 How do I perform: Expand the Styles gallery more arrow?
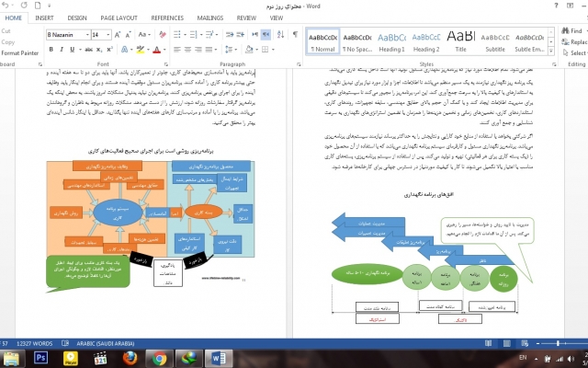point(551,52)
